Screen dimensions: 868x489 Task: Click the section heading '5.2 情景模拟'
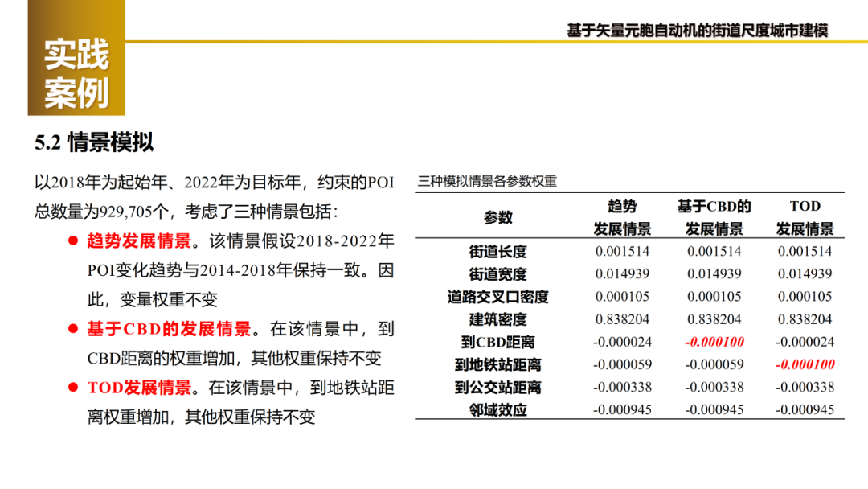(93, 142)
